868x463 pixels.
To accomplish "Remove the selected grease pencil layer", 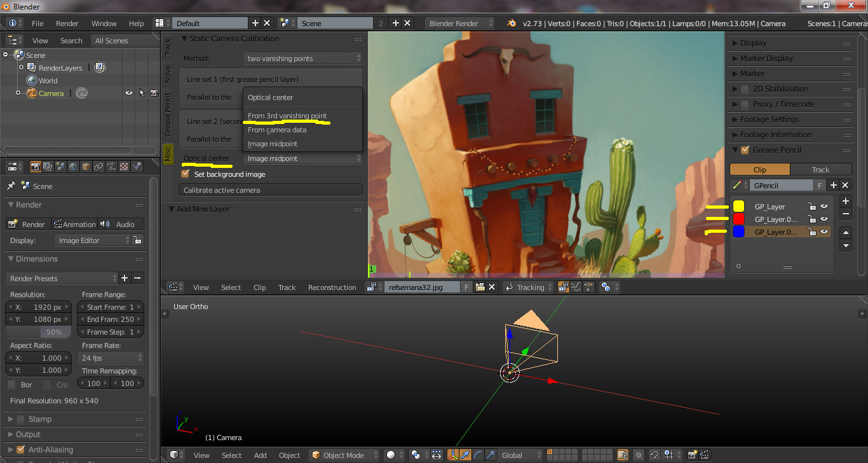I will tap(846, 214).
